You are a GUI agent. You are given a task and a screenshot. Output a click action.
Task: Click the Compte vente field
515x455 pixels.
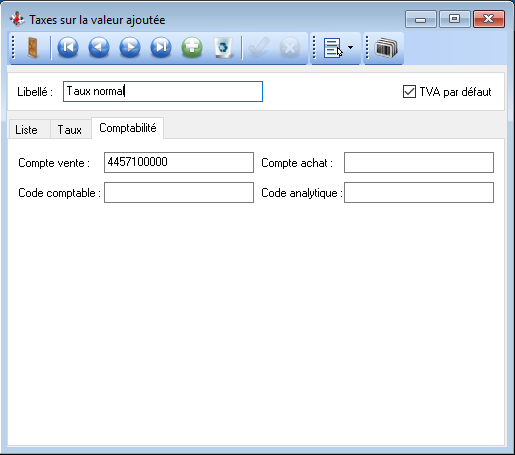(x=179, y=162)
